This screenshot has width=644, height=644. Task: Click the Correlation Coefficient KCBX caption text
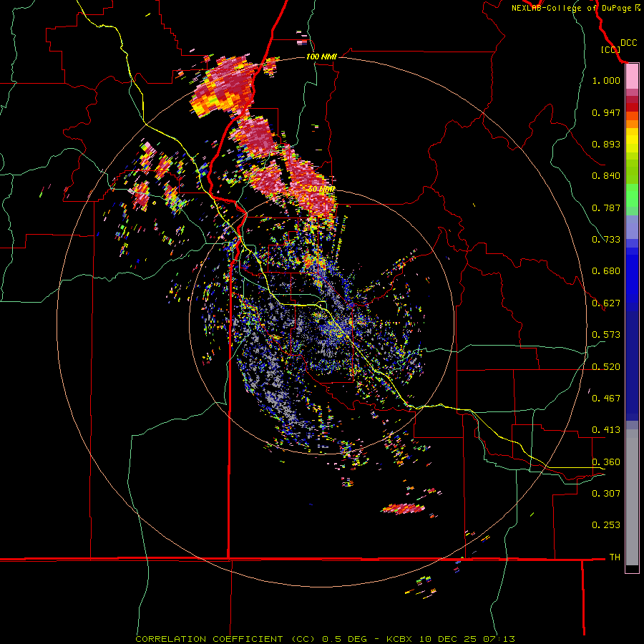click(x=325, y=639)
